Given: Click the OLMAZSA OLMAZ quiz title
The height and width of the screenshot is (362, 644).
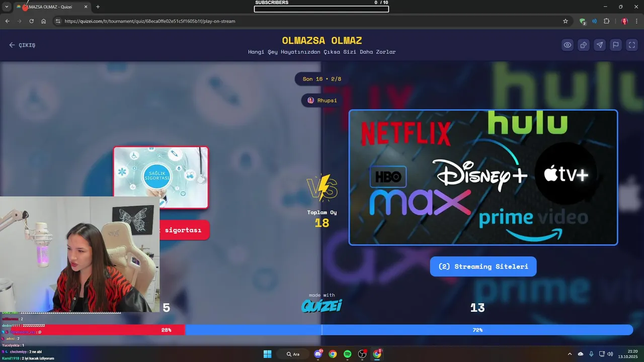Looking at the screenshot, I should coord(322,41).
